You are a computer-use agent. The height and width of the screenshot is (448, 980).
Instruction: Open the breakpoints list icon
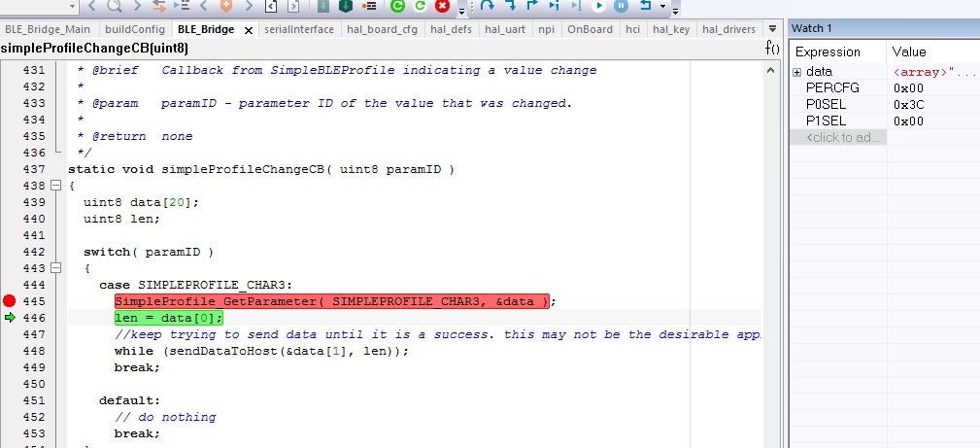(x=369, y=6)
